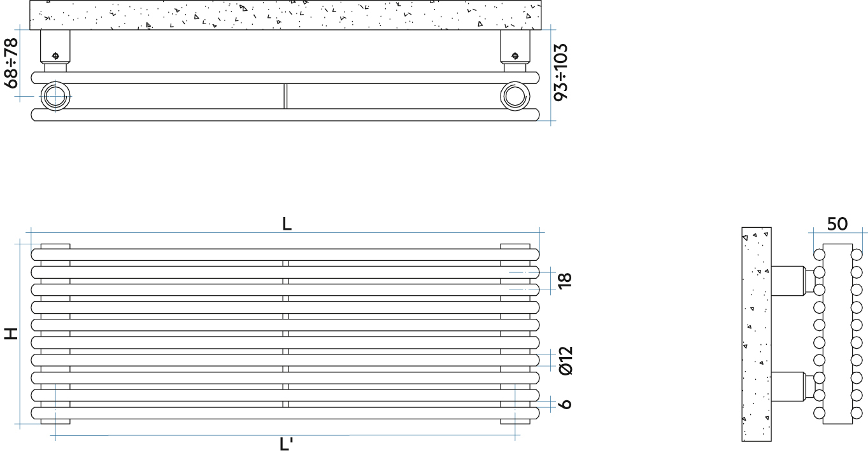The image size is (868, 455).
Task: Select the lower wall bracket in side view
Action: [790, 384]
